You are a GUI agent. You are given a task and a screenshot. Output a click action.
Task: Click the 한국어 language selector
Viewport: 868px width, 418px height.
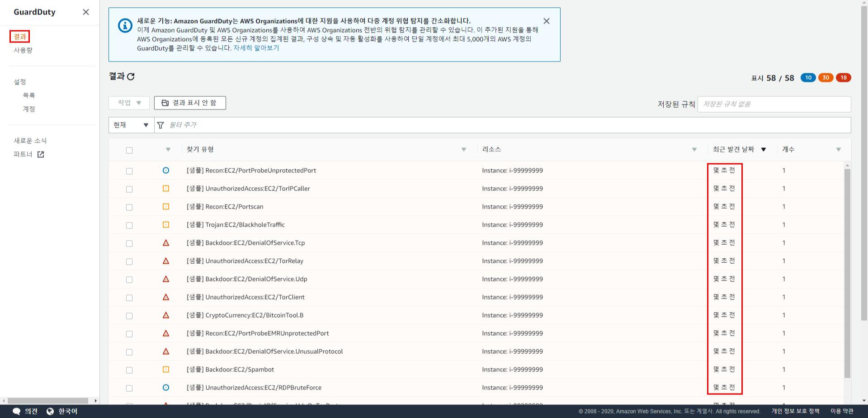pos(68,411)
